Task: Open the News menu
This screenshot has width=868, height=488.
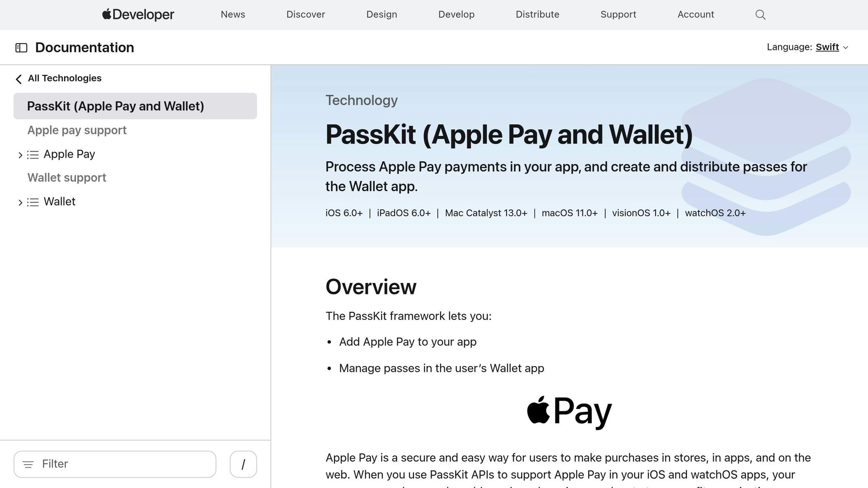Action: pyautogui.click(x=233, y=14)
